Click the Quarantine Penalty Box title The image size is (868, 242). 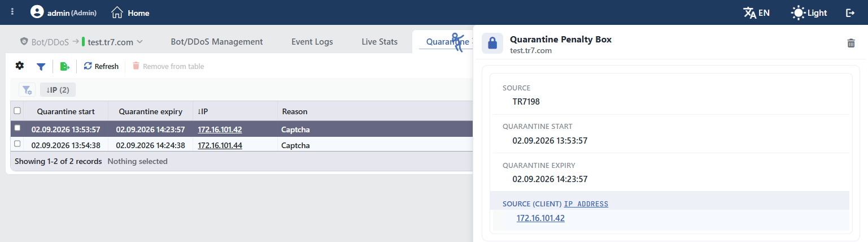[561, 40]
